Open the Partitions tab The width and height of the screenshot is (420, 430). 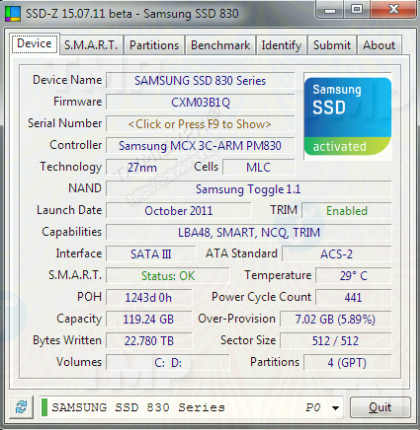pyautogui.click(x=154, y=45)
